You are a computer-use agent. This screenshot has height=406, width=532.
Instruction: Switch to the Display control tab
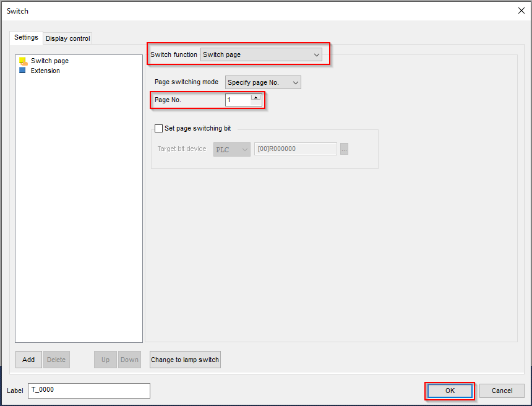tap(68, 38)
